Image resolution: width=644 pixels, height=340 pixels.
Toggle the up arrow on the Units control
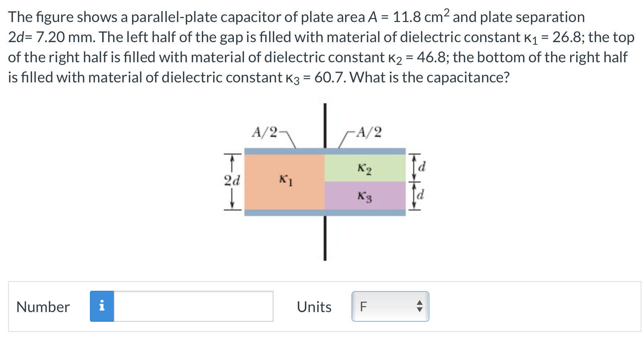click(x=419, y=303)
